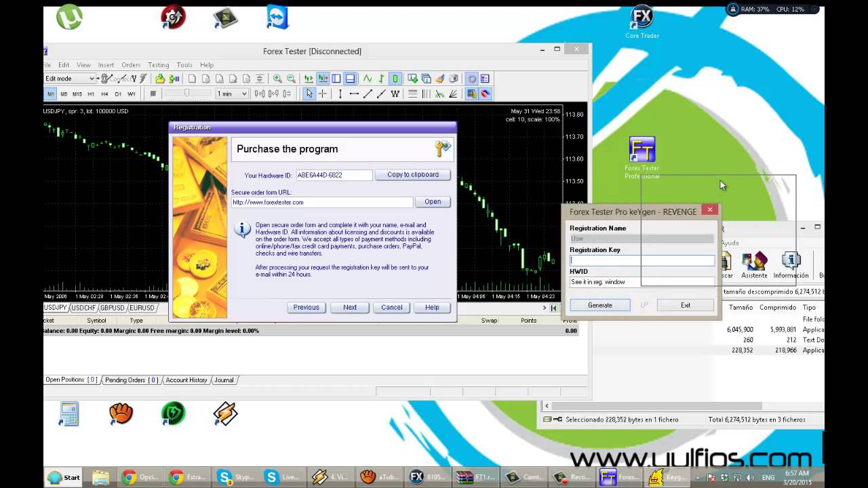The height and width of the screenshot is (488, 868).
Task: Open the Orders menu
Action: pos(131,65)
